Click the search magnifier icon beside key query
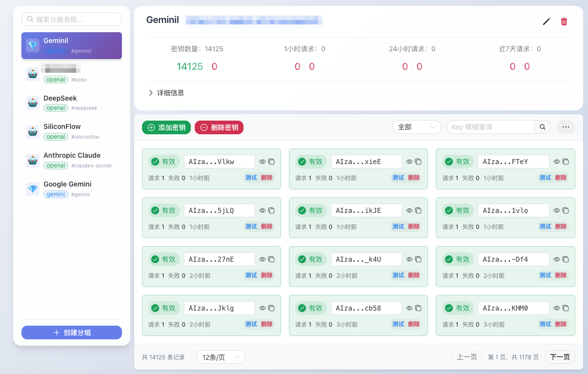The width and height of the screenshot is (588, 374). coord(543,127)
